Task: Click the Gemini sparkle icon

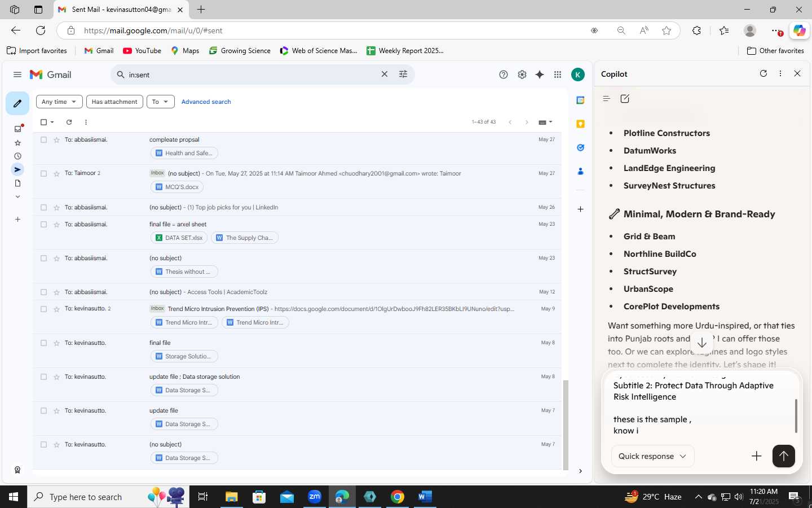Action: click(540, 75)
